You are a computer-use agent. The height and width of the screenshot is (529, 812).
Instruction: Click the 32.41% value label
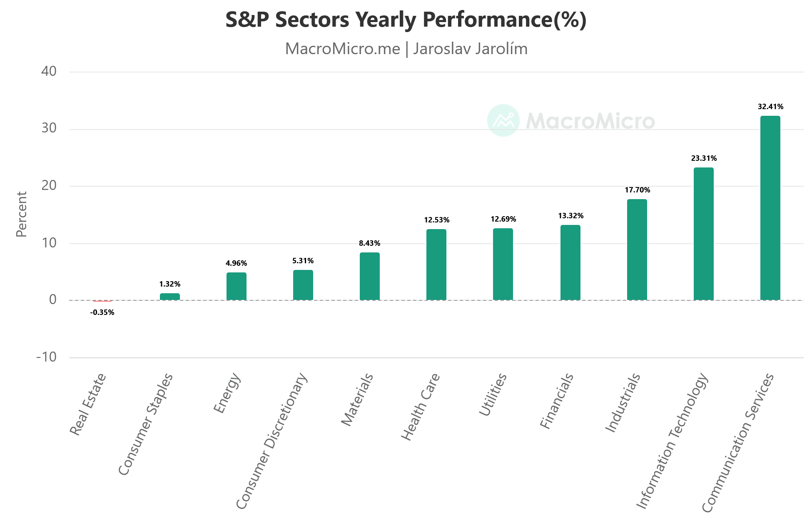click(770, 107)
